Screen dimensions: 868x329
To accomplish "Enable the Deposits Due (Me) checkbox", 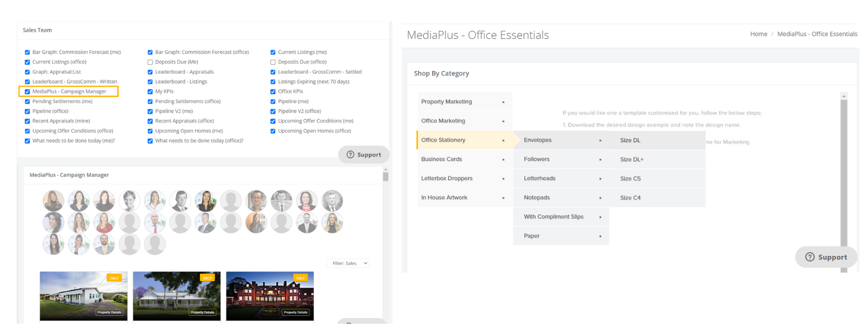I will coord(150,62).
